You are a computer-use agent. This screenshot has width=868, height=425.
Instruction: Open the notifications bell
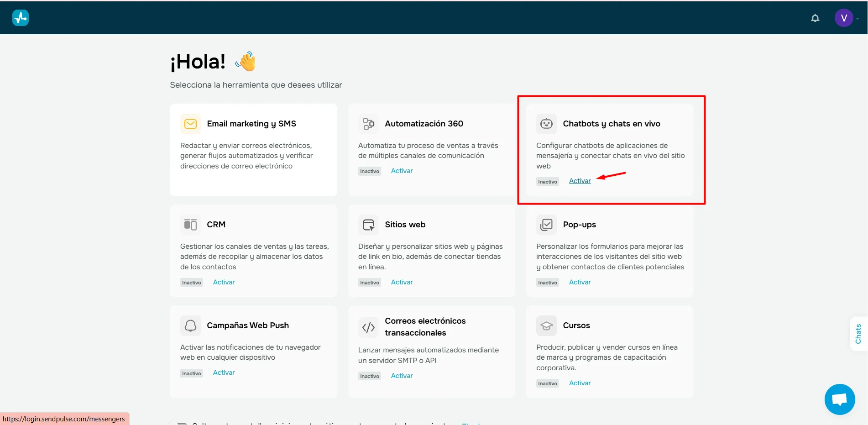click(815, 18)
